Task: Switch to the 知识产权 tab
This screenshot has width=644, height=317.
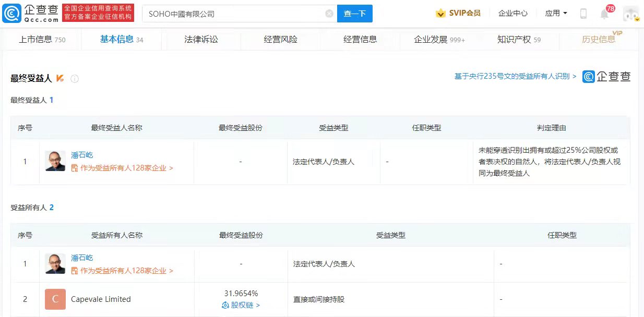Action: (x=519, y=39)
